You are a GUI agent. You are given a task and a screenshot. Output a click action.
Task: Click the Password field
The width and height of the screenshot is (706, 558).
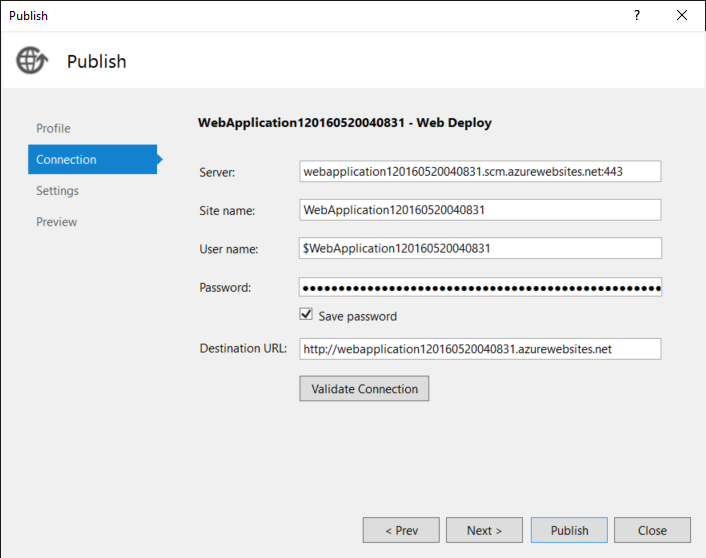(480, 287)
